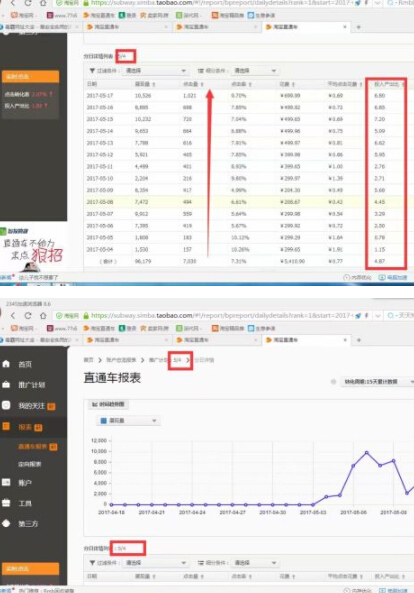Click the 首页 breadcrumb link above 直通车报表 title
Viewport: 414px width, 593px height.
tap(88, 360)
